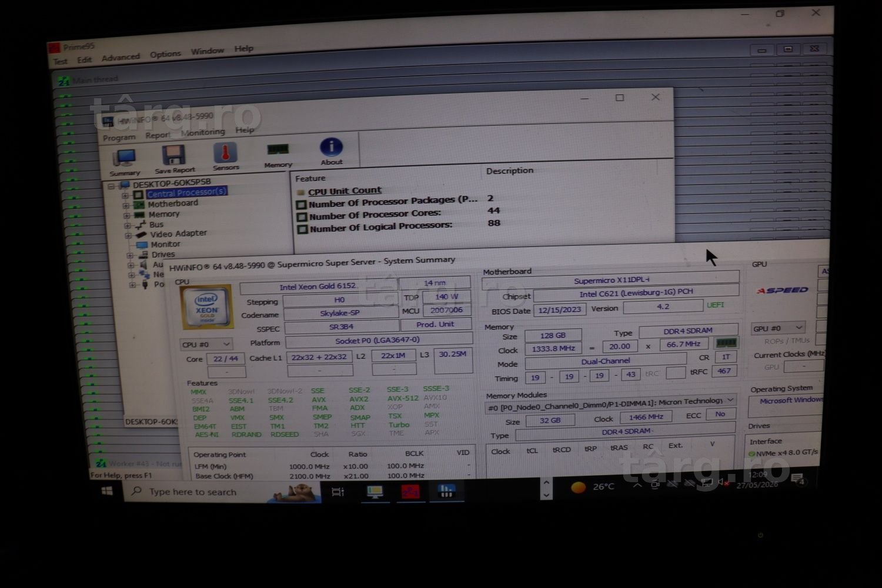
Task: Open the Window menu in Prime95
Action: 207,51
